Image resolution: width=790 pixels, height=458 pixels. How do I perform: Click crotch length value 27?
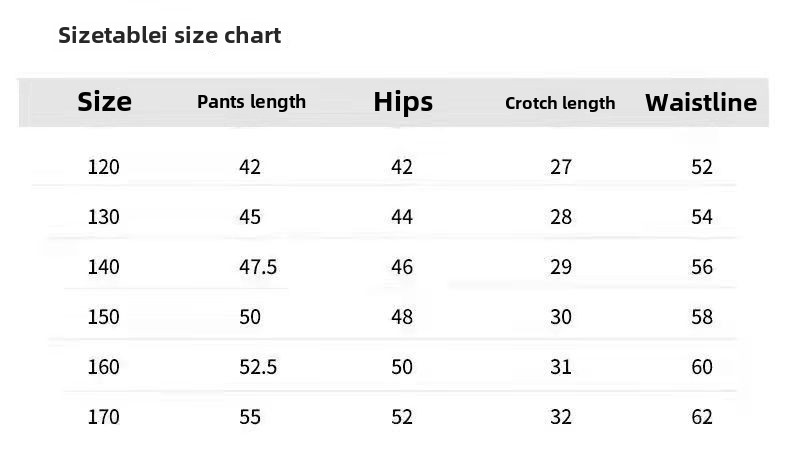coord(561,167)
